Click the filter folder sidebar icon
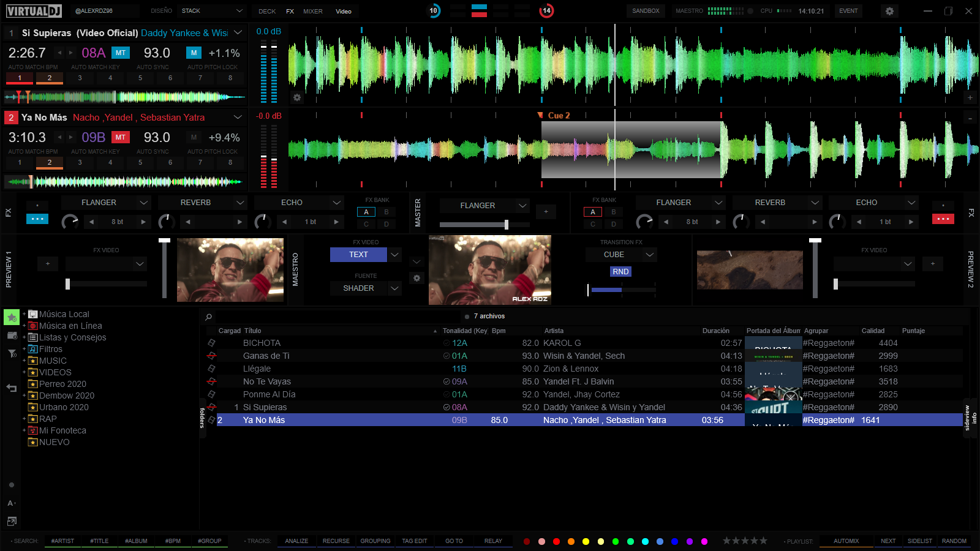This screenshot has height=551, width=980. (12, 353)
